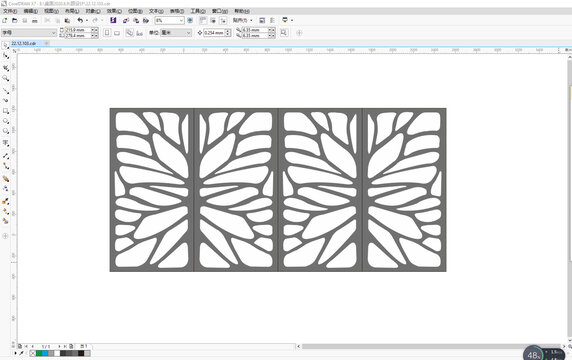Select the Interactive Fill tool
The height and width of the screenshot is (360, 572).
[x=5, y=212]
